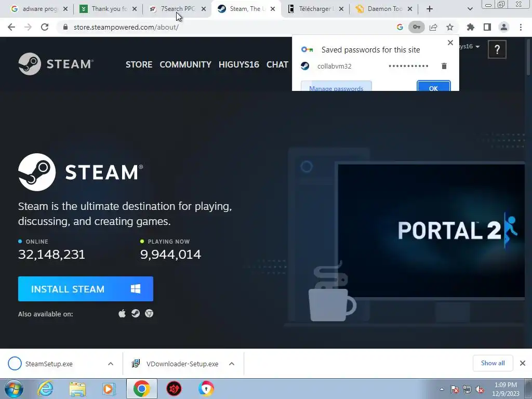Viewport: 532px width, 399px height.
Task: Switch to the Daemon Tools tab
Action: point(384,9)
